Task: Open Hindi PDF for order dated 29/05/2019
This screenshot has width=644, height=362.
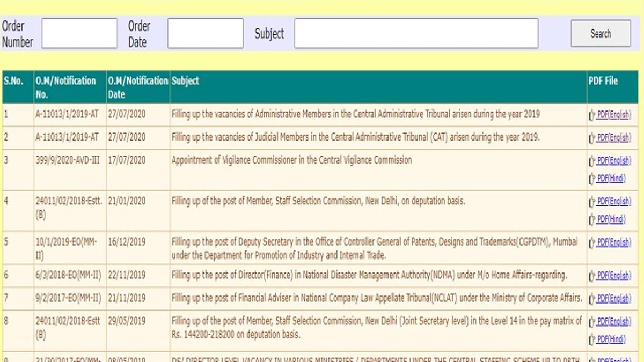Action: pos(611,339)
